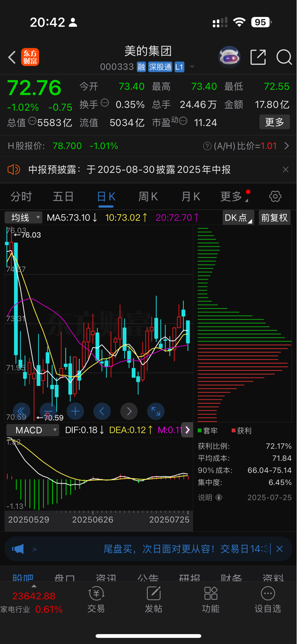Tap the MA5:73.10 readout
Screen dimensions: 297x644
72,217
